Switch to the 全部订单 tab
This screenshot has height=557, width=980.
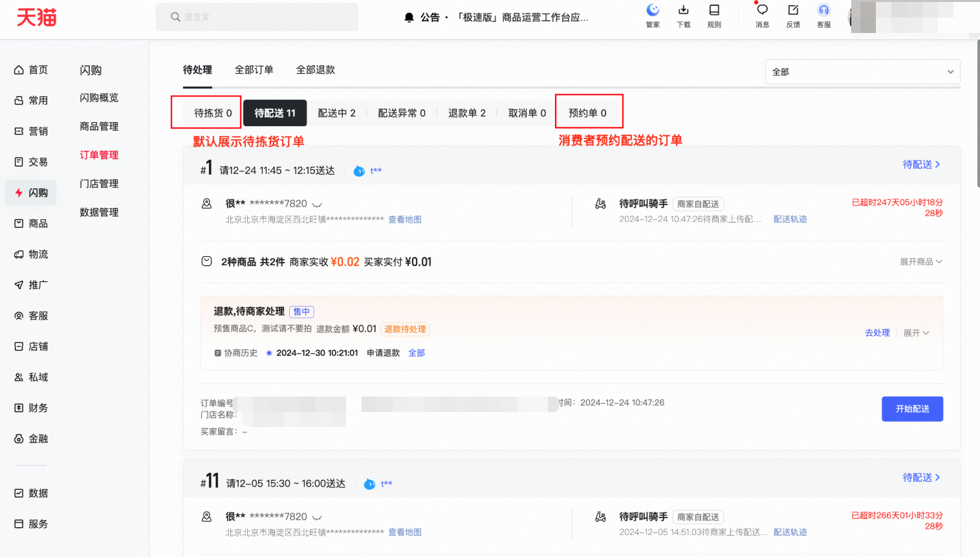[x=254, y=70]
